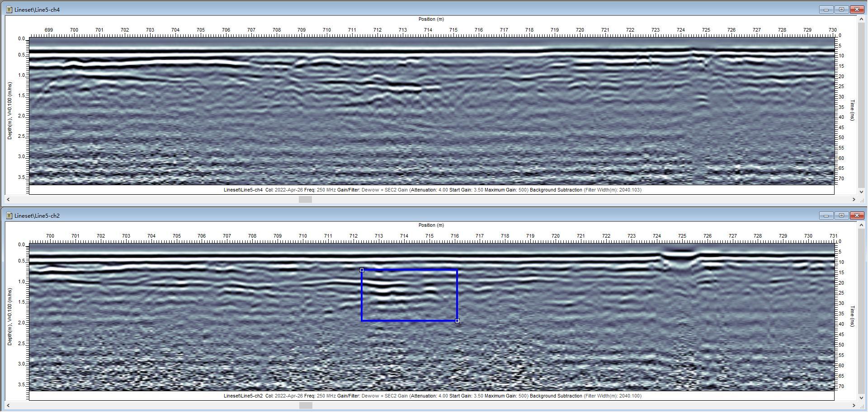
Task: Click time label 70 in Line5-ch4
Action: (841, 178)
